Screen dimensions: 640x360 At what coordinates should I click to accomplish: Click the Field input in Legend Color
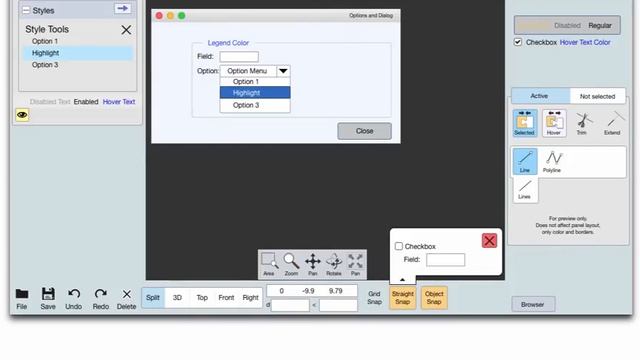[x=239, y=56]
